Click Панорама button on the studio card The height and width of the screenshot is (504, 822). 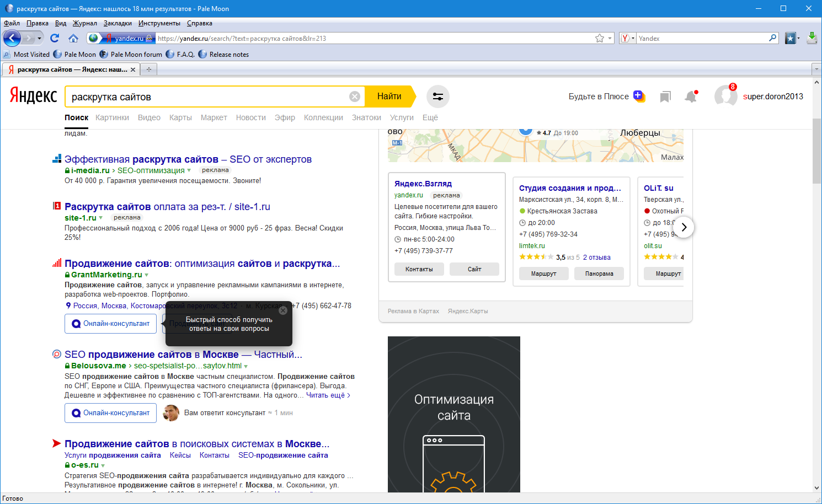tap(599, 274)
